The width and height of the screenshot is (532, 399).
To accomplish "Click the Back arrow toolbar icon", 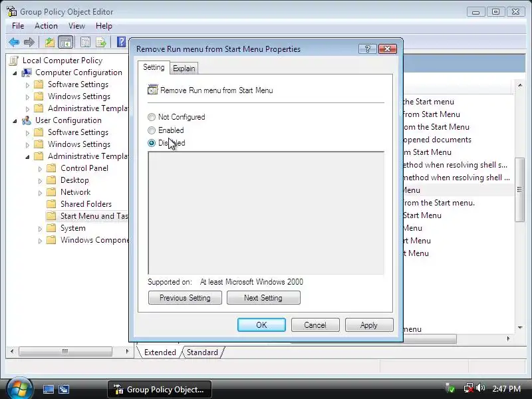I will pos(14,43).
